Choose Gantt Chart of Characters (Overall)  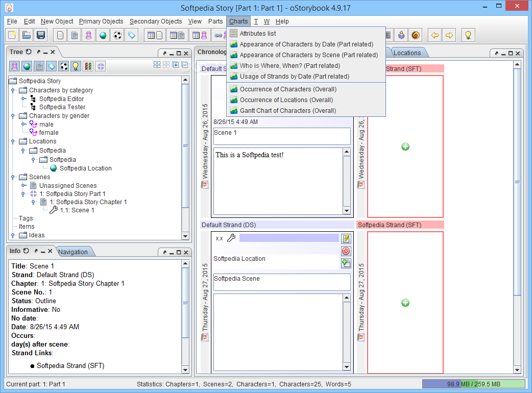(x=306, y=111)
